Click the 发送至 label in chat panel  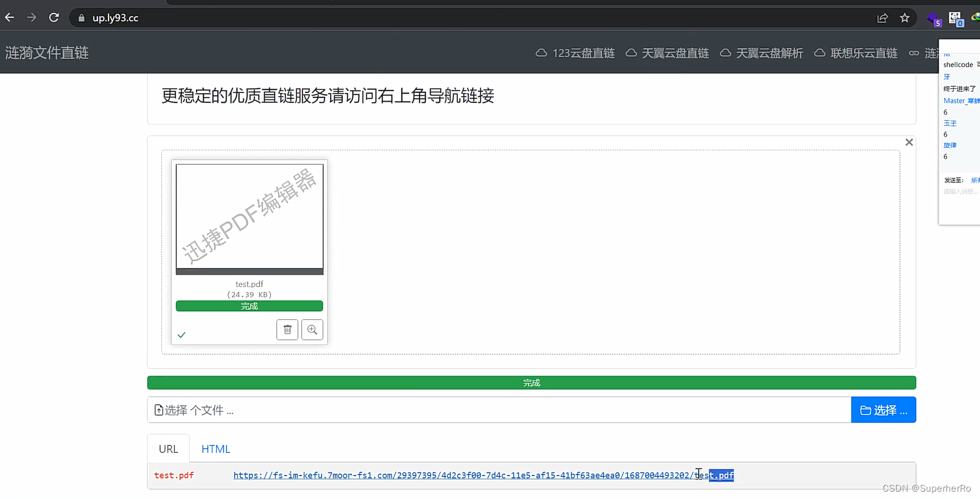pos(954,180)
